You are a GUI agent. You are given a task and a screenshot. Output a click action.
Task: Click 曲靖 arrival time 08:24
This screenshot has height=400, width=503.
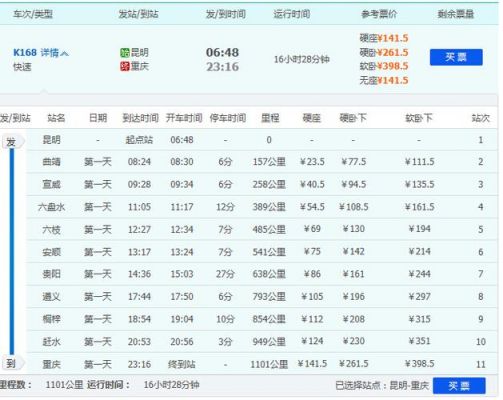pos(139,162)
